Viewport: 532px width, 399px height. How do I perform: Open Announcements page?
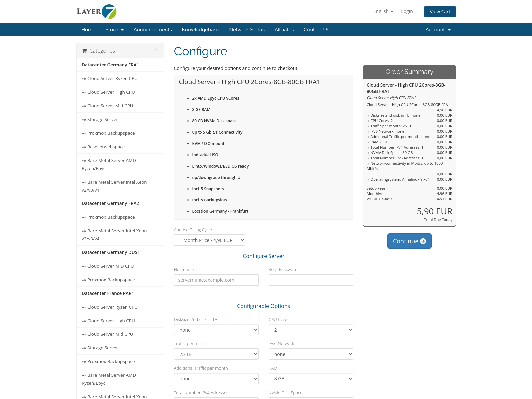coord(153,30)
